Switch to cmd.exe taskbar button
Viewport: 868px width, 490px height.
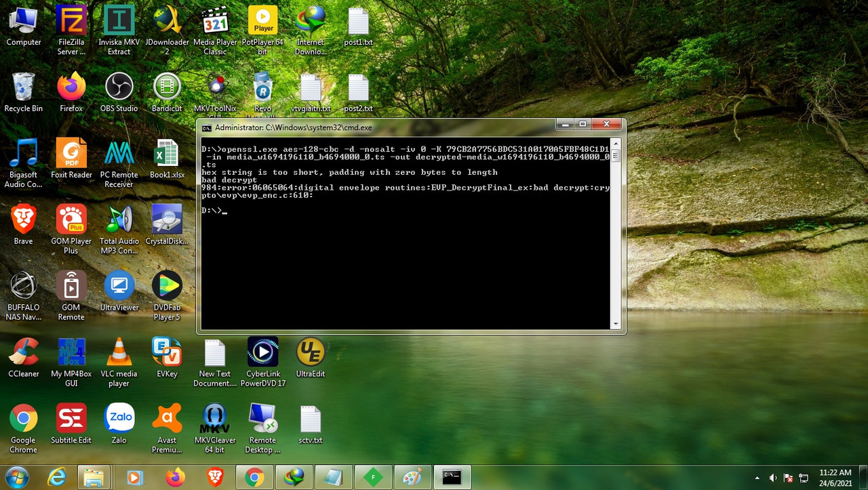point(452,477)
